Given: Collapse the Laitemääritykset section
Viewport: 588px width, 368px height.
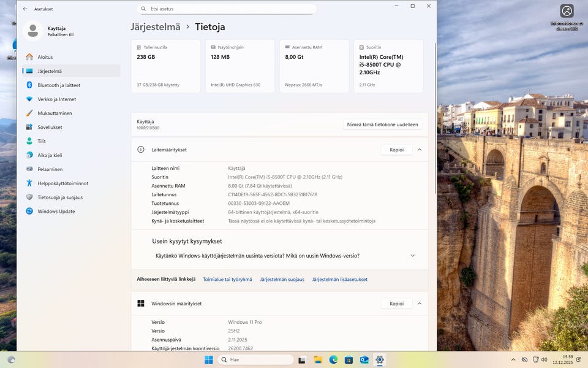Looking at the screenshot, I should point(420,150).
